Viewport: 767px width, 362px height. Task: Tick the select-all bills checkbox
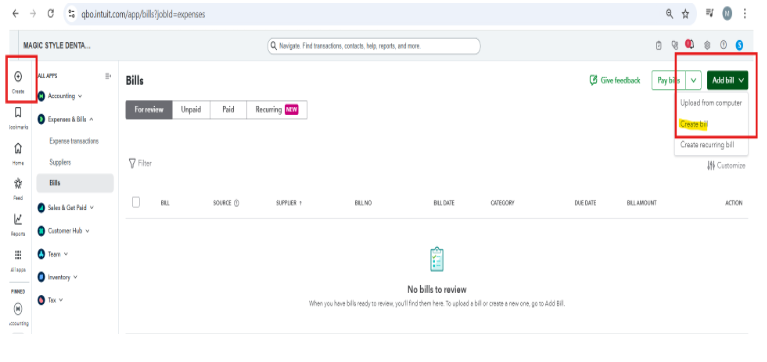click(136, 202)
